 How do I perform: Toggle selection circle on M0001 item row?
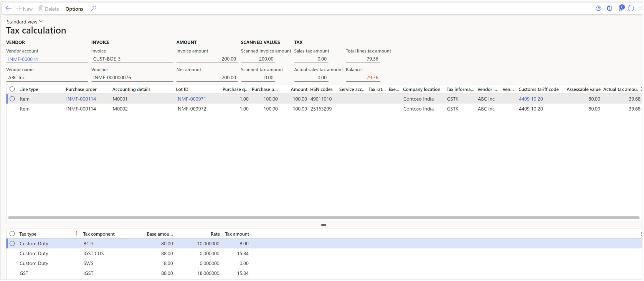[x=12, y=99]
